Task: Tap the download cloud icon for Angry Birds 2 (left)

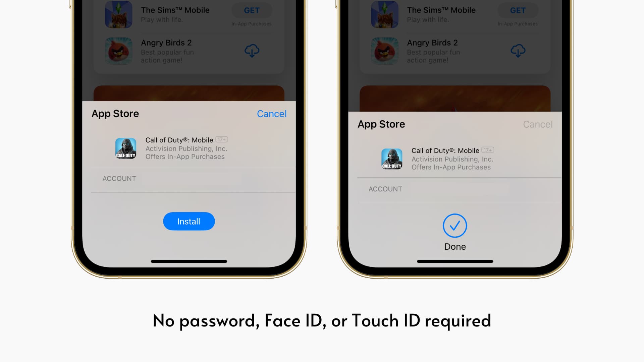Action: click(x=252, y=50)
